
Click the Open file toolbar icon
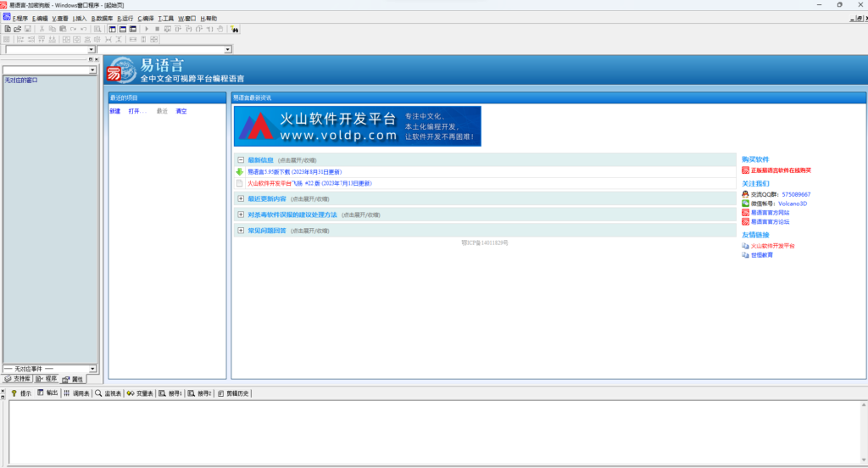click(x=18, y=29)
